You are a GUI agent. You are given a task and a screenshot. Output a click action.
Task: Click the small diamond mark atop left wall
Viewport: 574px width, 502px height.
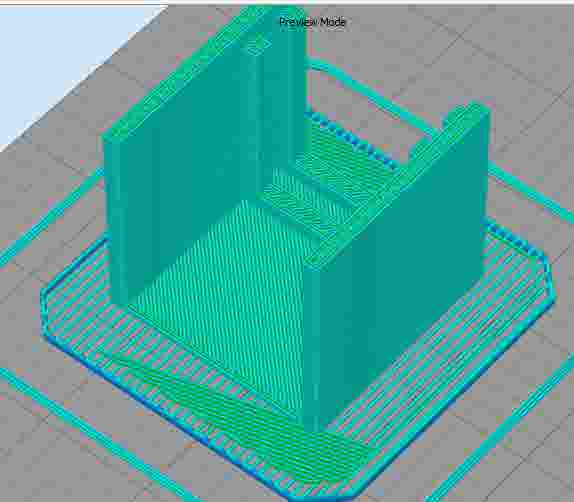pos(258,45)
